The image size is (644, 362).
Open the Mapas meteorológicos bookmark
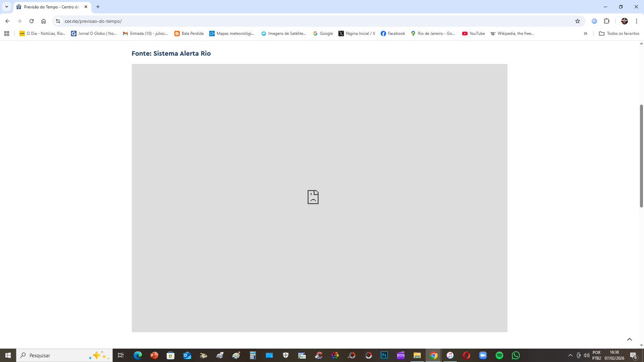pyautogui.click(x=232, y=33)
